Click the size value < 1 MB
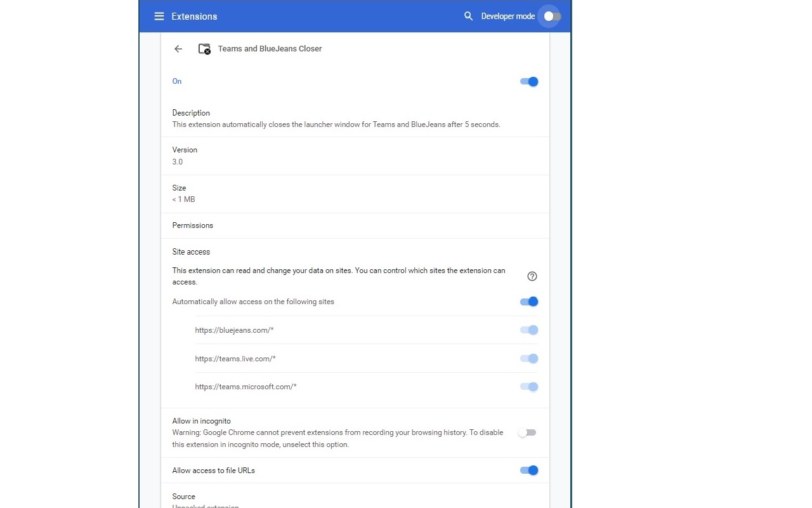The width and height of the screenshot is (812, 508). click(x=183, y=199)
